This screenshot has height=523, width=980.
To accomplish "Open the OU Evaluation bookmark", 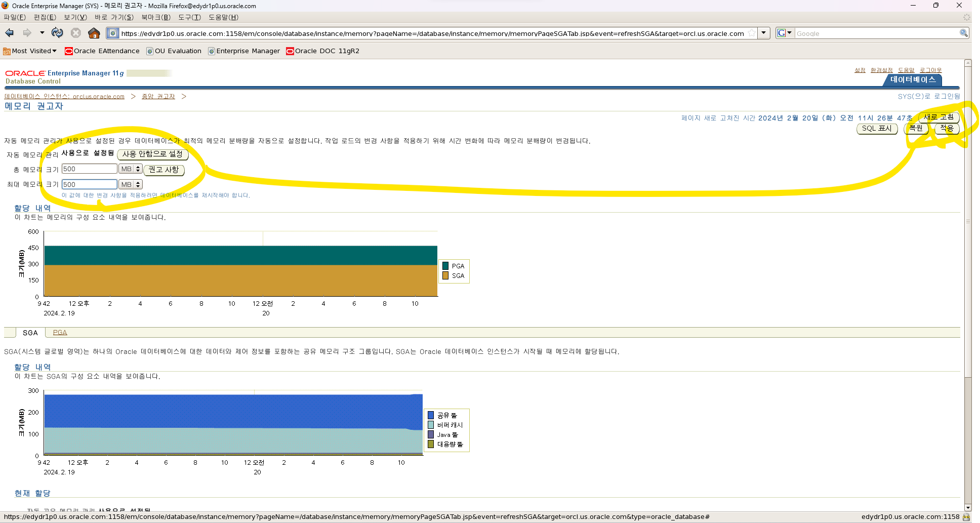I will click(x=174, y=51).
